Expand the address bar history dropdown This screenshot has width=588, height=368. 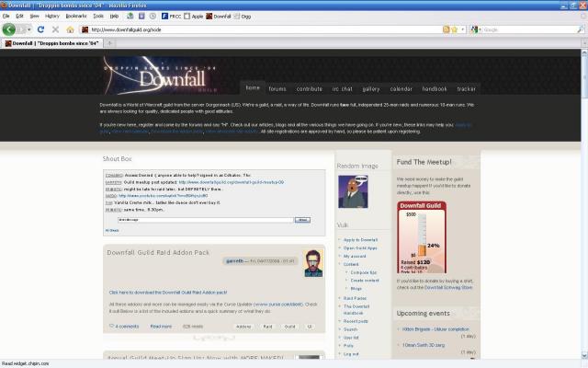463,29
